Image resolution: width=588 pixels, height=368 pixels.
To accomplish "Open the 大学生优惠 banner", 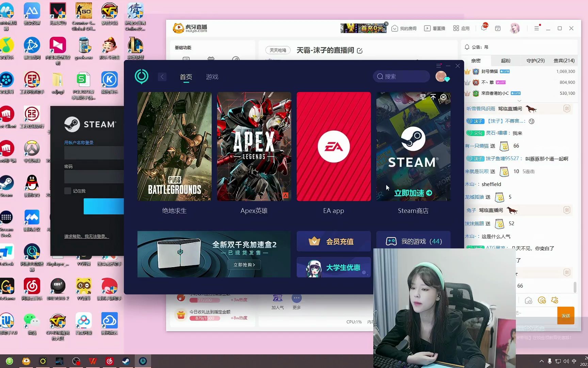I will pyautogui.click(x=333, y=267).
